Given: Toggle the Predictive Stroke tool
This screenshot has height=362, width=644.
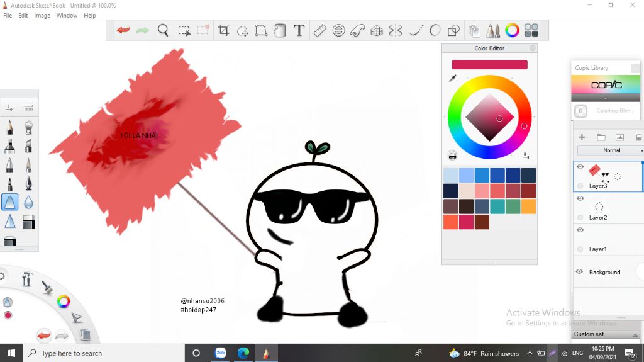Looking at the screenshot, I should [435, 30].
